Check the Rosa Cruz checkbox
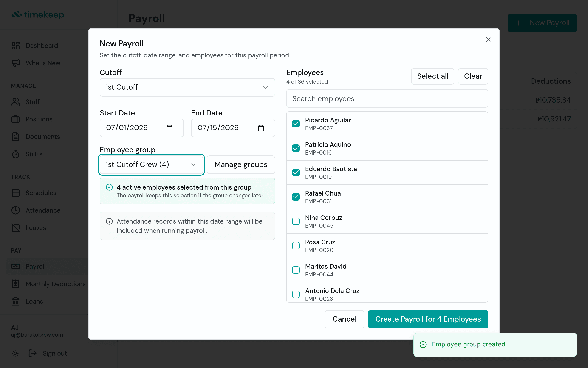This screenshot has width=588, height=368. pos(296,246)
